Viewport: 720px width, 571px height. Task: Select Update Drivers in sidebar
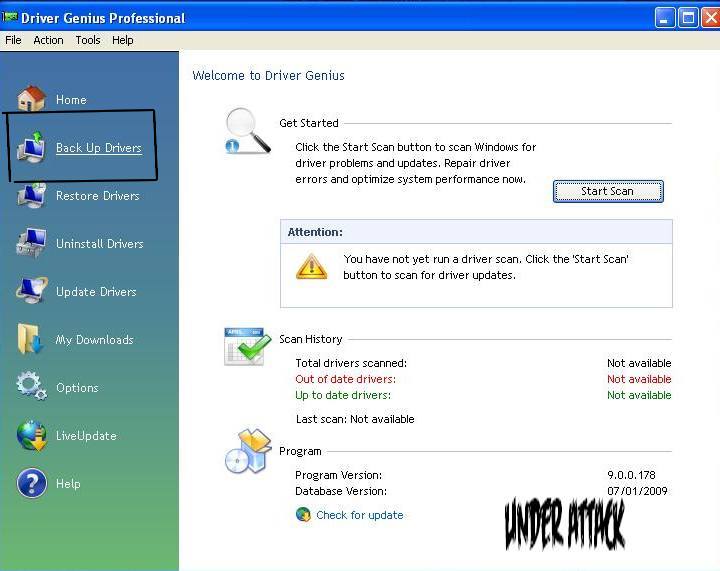[96, 292]
